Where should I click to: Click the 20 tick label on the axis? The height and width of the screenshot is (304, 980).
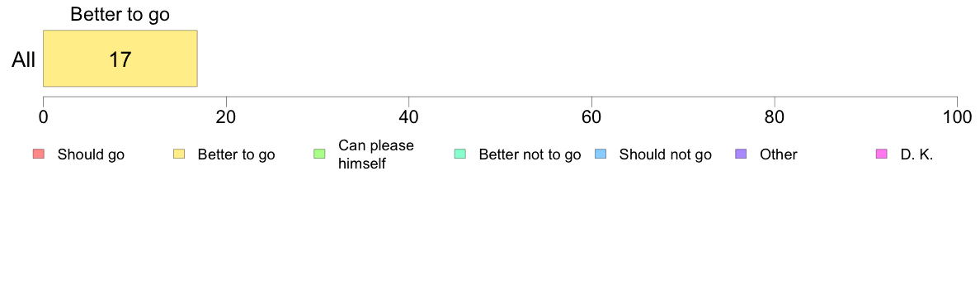click(x=226, y=116)
